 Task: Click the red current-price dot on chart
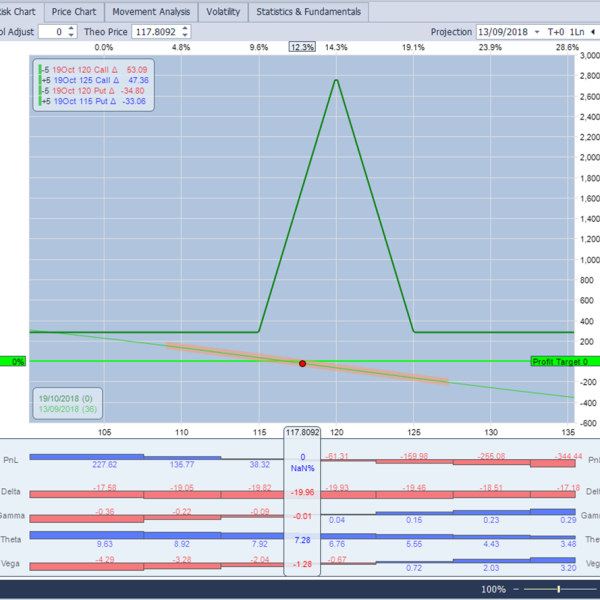pyautogui.click(x=302, y=363)
